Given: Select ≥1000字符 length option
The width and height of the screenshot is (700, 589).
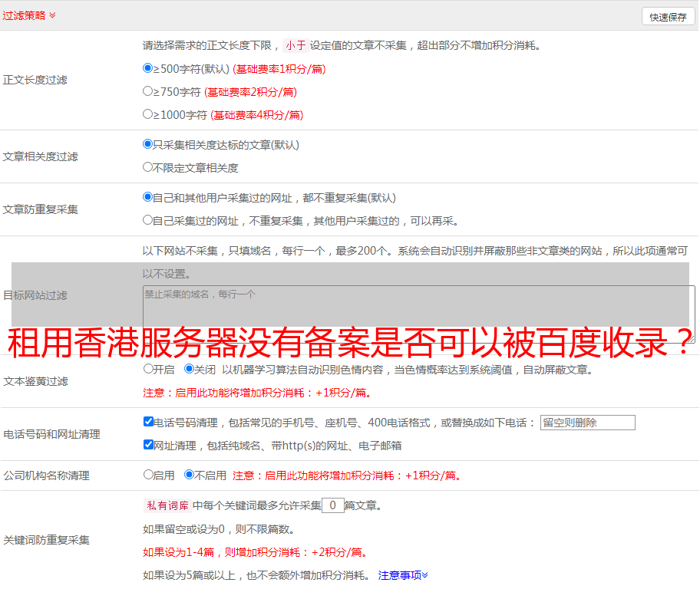Looking at the screenshot, I should pos(147,114).
